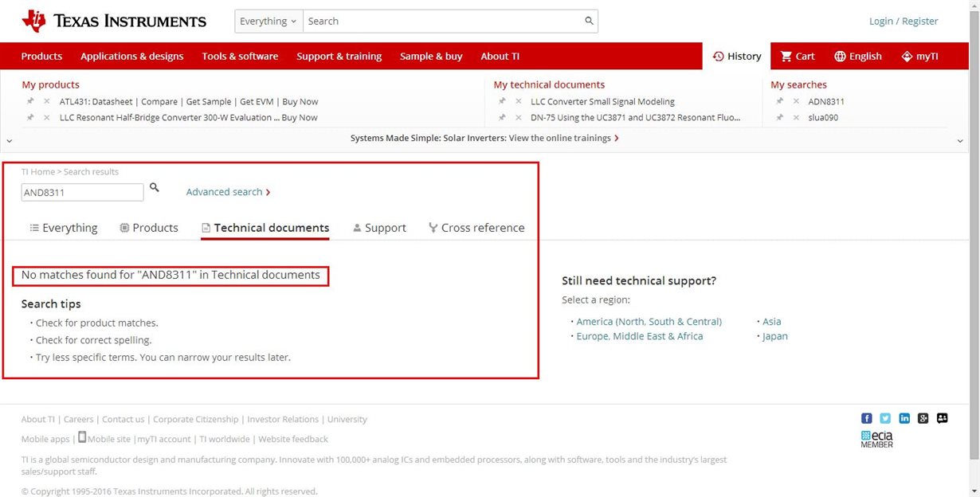This screenshot has width=980, height=497.
Task: Remove the DN-75 UC3871 document entry
Action: coord(519,117)
